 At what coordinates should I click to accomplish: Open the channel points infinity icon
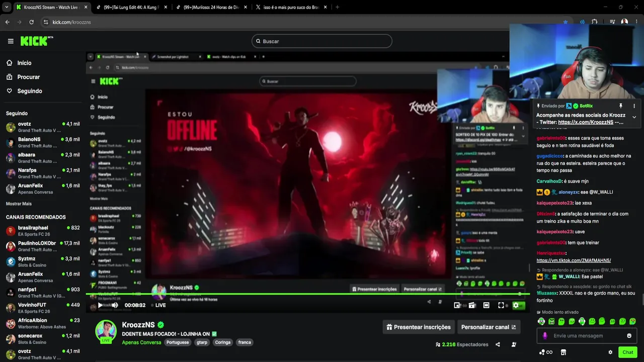pos(546,352)
